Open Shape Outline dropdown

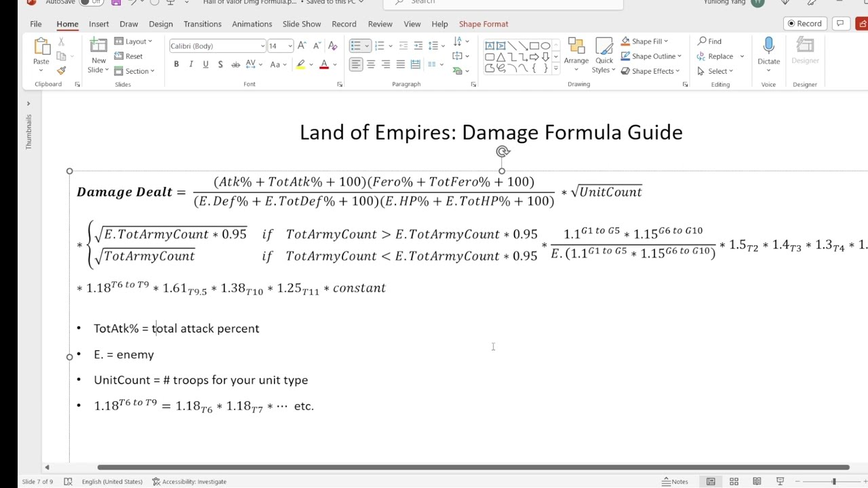[x=651, y=56]
